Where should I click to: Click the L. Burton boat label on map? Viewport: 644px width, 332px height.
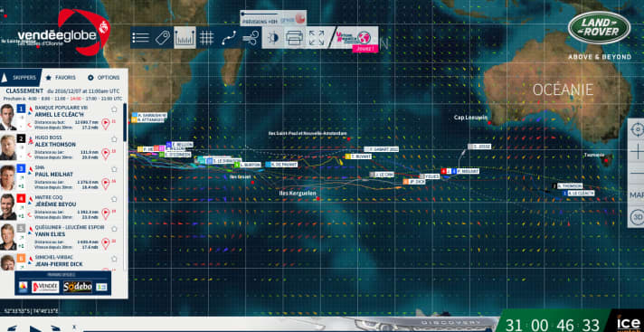248,165
